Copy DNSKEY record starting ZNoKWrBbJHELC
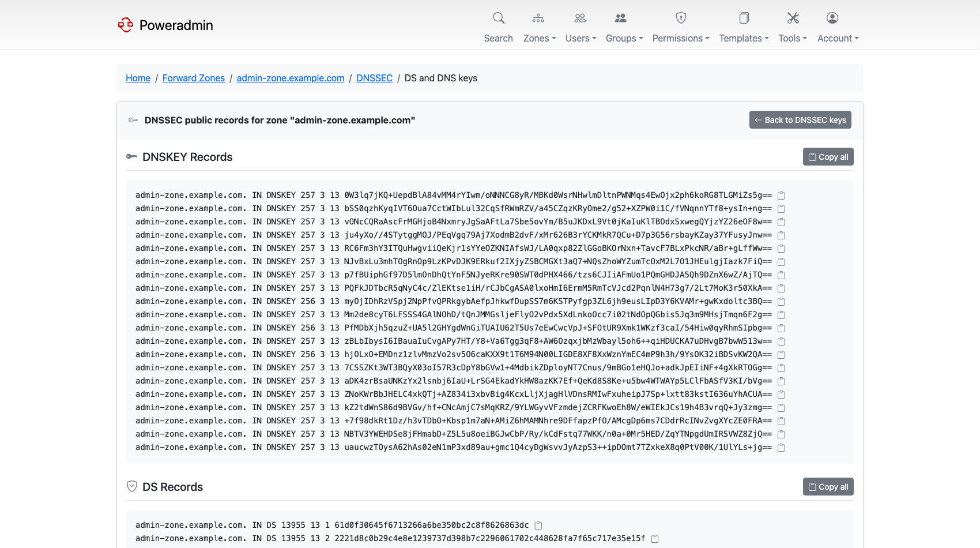This screenshot has width=980, height=548. [781, 395]
